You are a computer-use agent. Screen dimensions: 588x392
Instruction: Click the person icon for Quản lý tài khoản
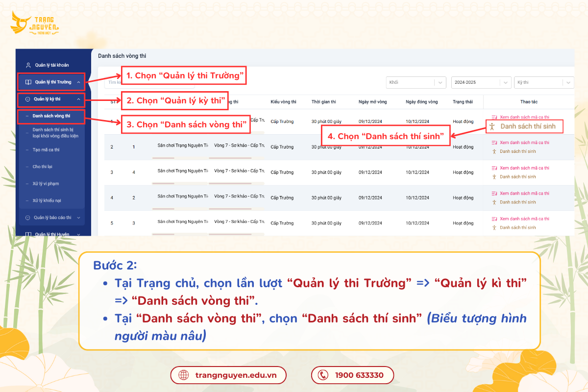(28, 65)
